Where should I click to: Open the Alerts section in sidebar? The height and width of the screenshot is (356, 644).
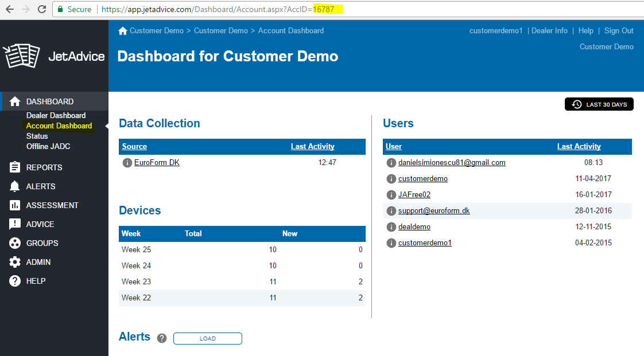(40, 186)
